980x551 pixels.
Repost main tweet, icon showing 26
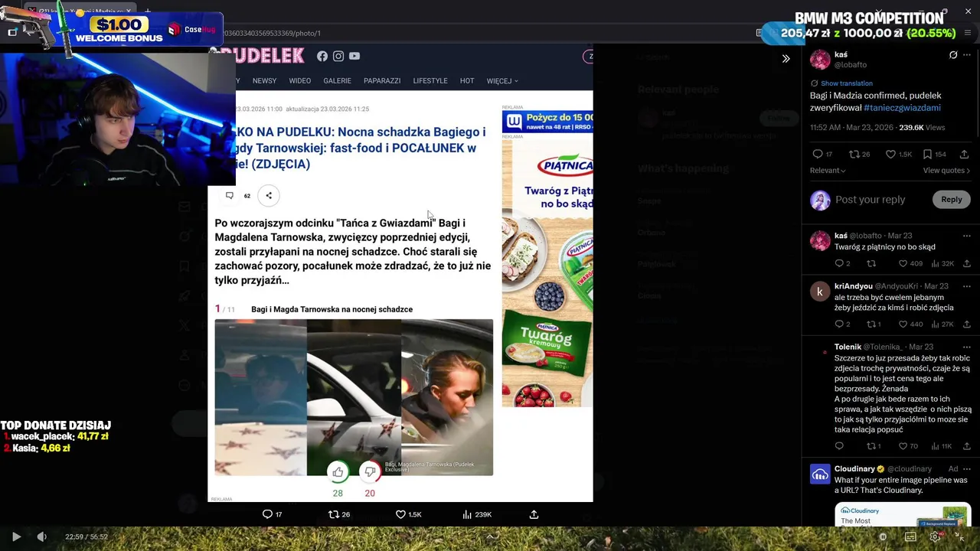(860, 154)
